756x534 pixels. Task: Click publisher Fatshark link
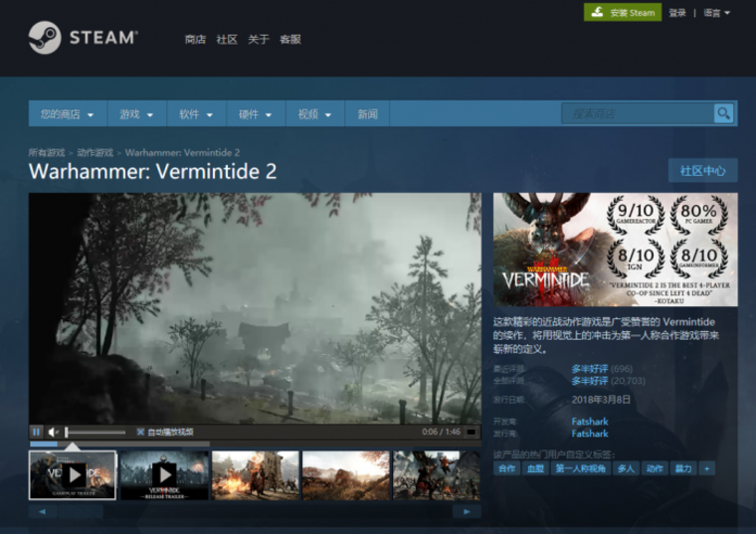(590, 434)
